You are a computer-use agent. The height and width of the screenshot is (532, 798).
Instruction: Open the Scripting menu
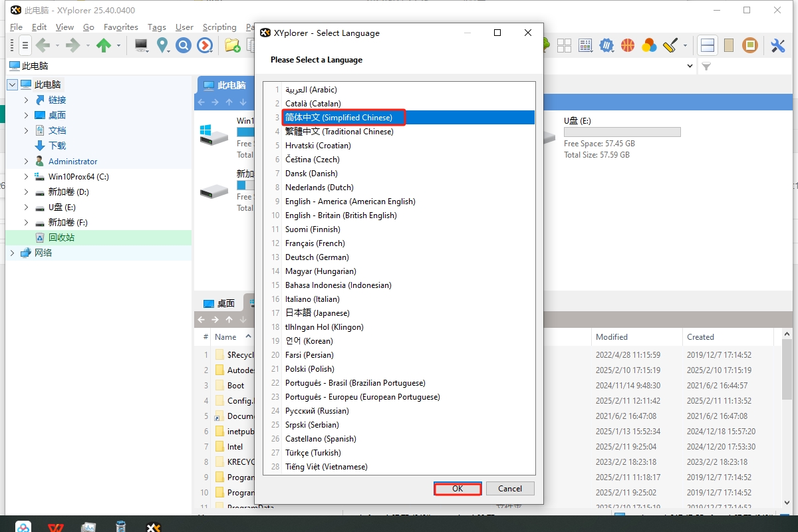point(219,27)
